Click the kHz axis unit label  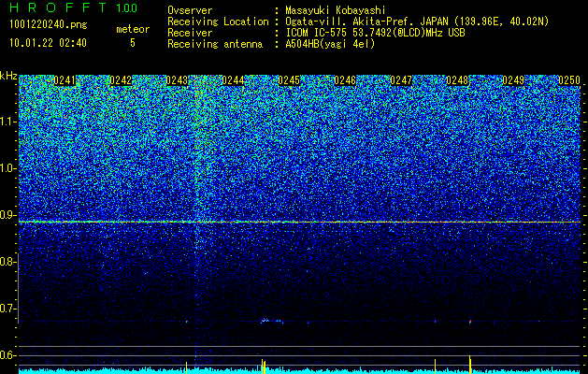(8, 76)
